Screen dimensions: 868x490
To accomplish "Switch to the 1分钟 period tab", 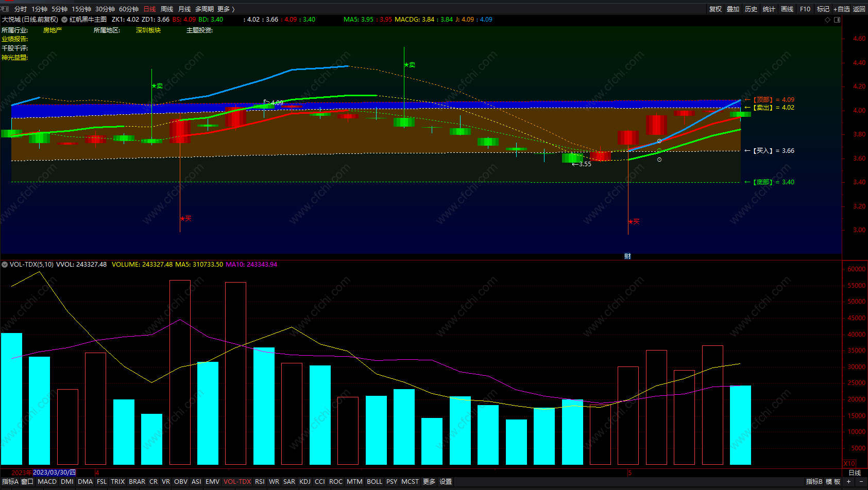I will [39, 9].
